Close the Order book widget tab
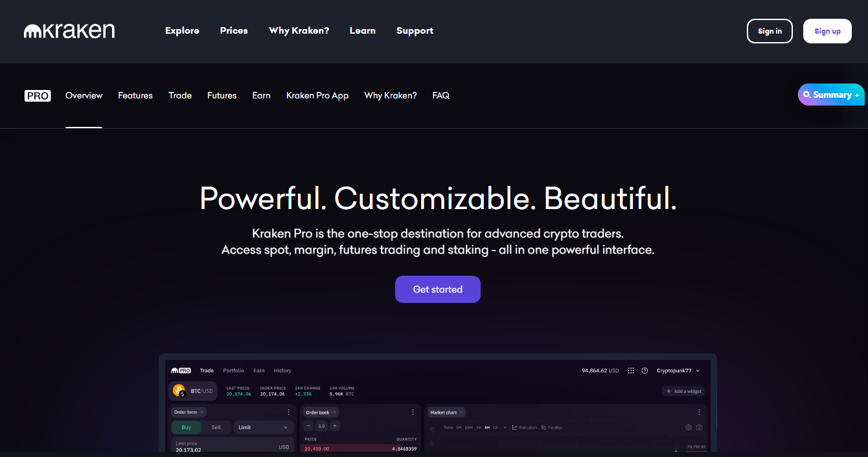 pos(334,412)
